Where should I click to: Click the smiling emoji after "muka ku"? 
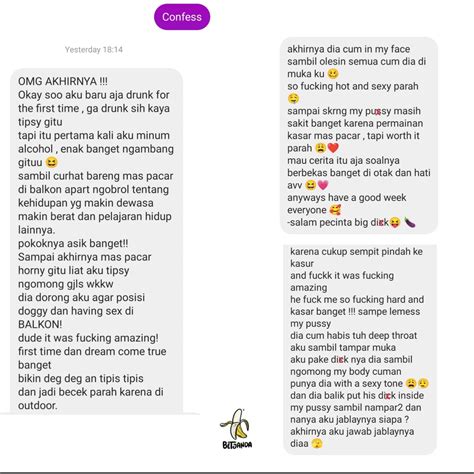333,74
